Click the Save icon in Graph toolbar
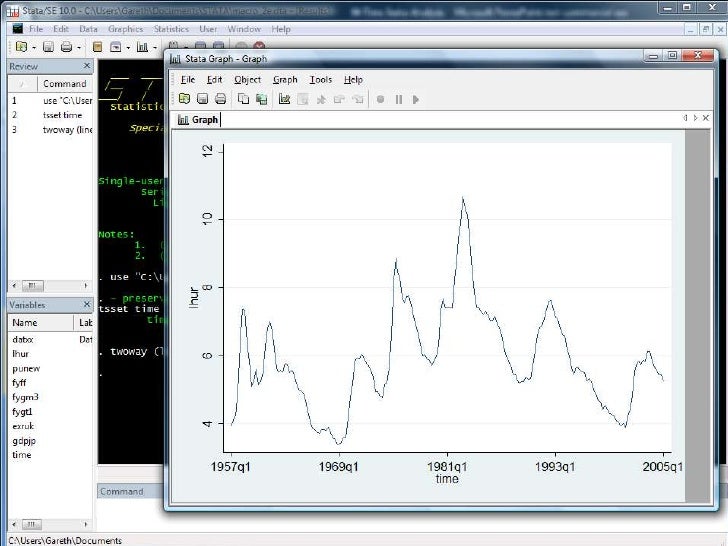Viewport: 728px width, 546px height. [x=202, y=99]
